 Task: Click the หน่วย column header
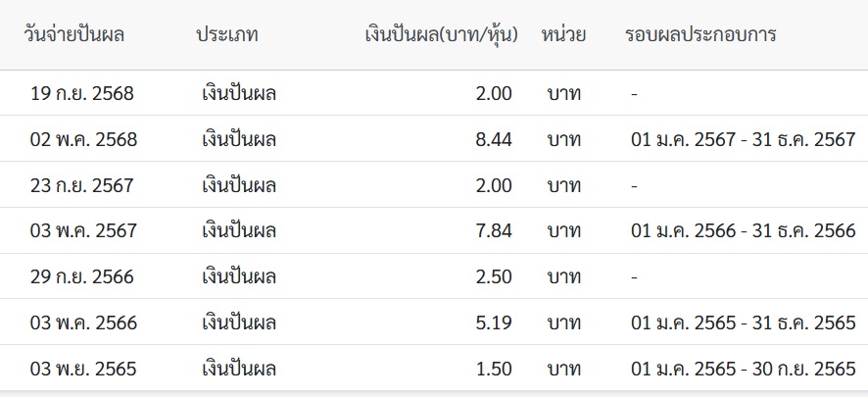tap(563, 35)
